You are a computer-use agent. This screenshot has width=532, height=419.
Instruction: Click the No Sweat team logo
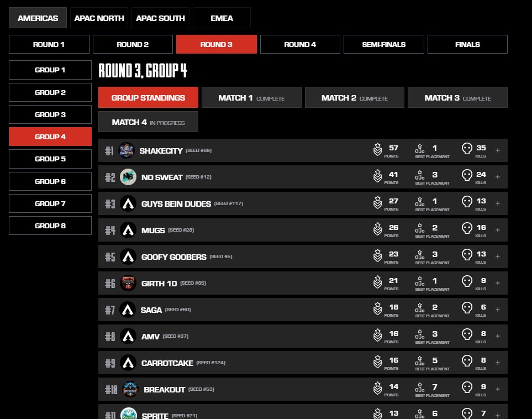pyautogui.click(x=128, y=177)
